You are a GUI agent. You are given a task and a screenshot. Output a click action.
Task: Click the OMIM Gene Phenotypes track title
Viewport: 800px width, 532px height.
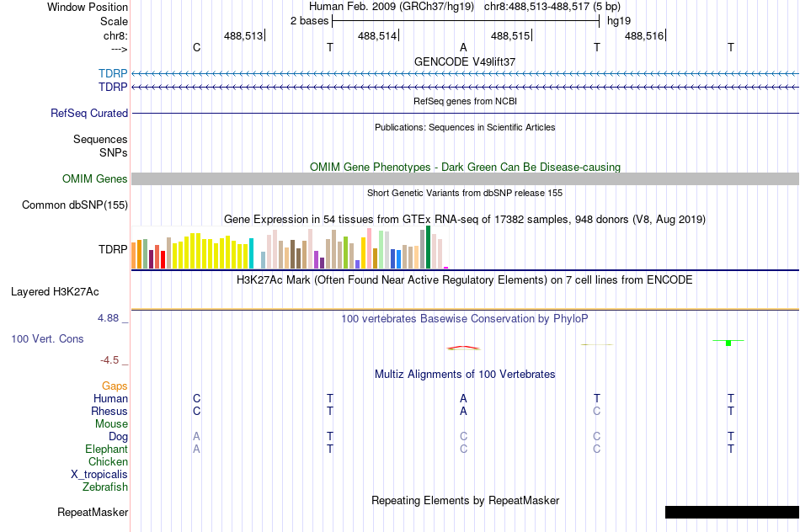(x=466, y=167)
